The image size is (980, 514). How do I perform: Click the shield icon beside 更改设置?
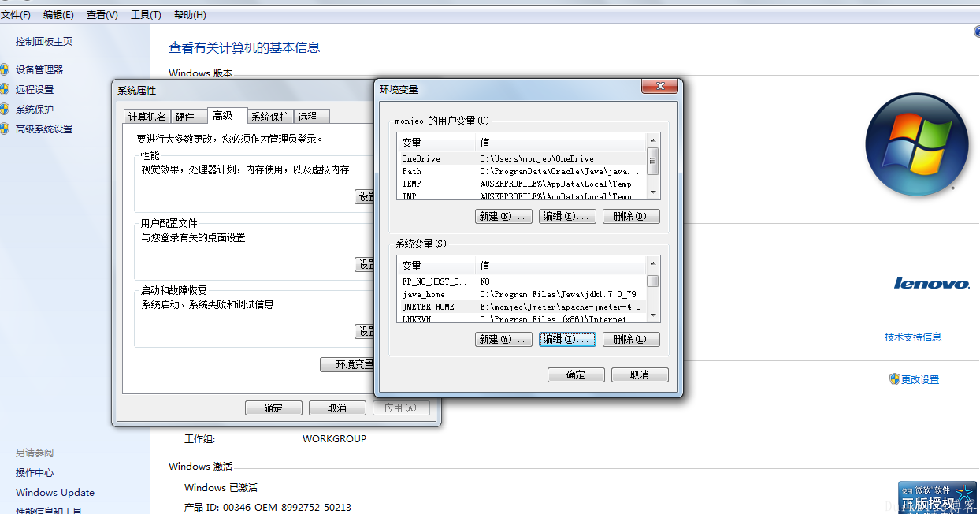pyautogui.click(x=894, y=379)
